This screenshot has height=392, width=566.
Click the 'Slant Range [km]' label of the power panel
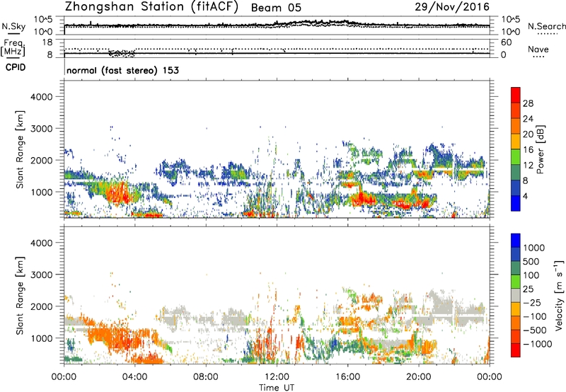(x=20, y=149)
